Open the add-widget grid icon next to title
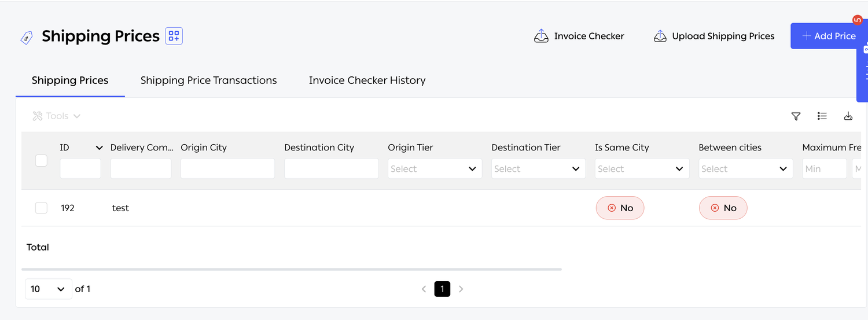 point(174,36)
